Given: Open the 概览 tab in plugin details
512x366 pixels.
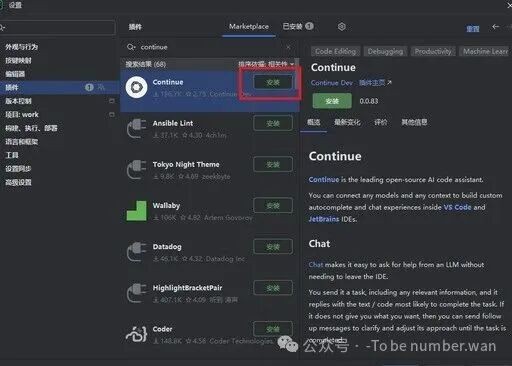Looking at the screenshot, I should point(313,122).
